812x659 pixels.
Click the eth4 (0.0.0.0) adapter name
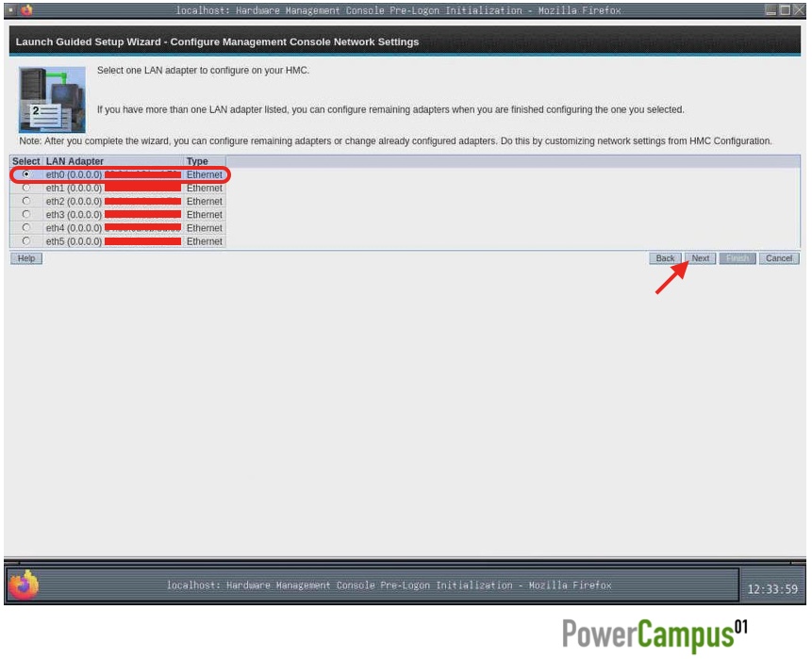tap(75, 228)
